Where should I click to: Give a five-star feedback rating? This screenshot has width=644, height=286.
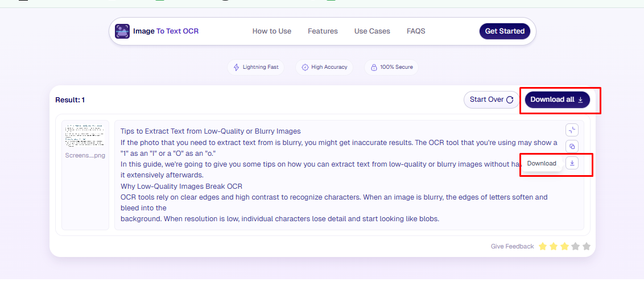pyautogui.click(x=587, y=246)
